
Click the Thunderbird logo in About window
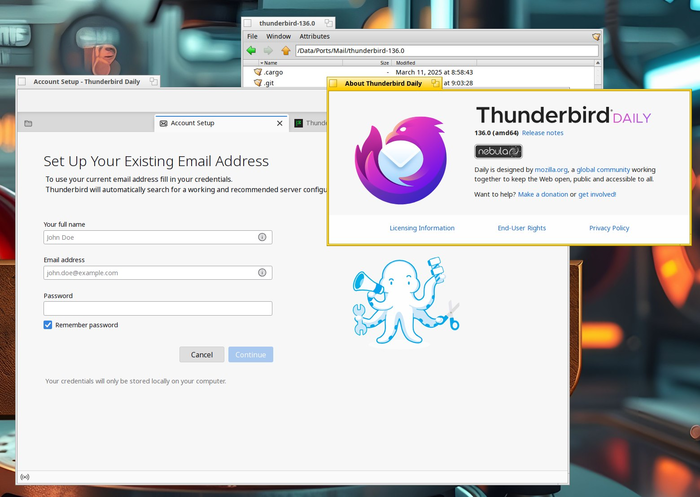400,160
